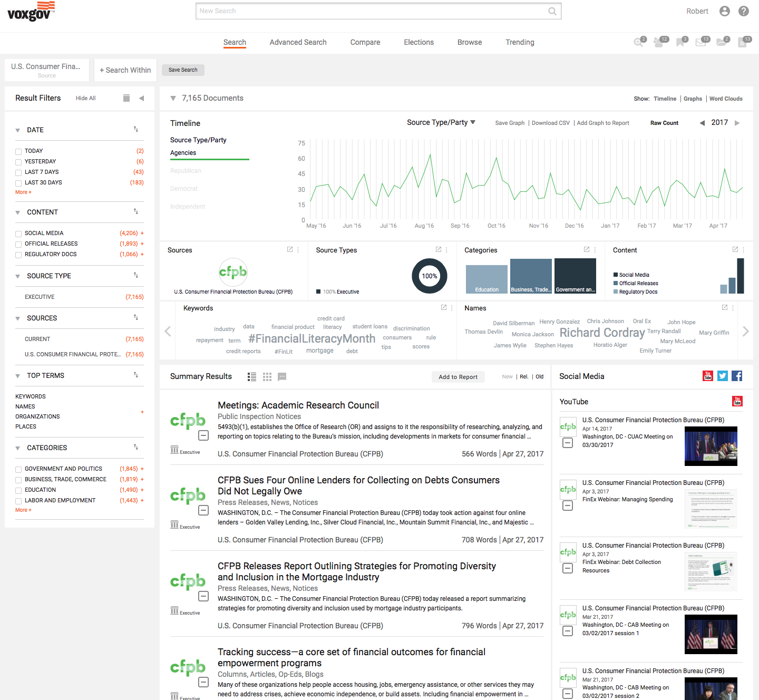This screenshot has height=700, width=759.
Task: Go to next year in timeline
Action: click(x=737, y=123)
